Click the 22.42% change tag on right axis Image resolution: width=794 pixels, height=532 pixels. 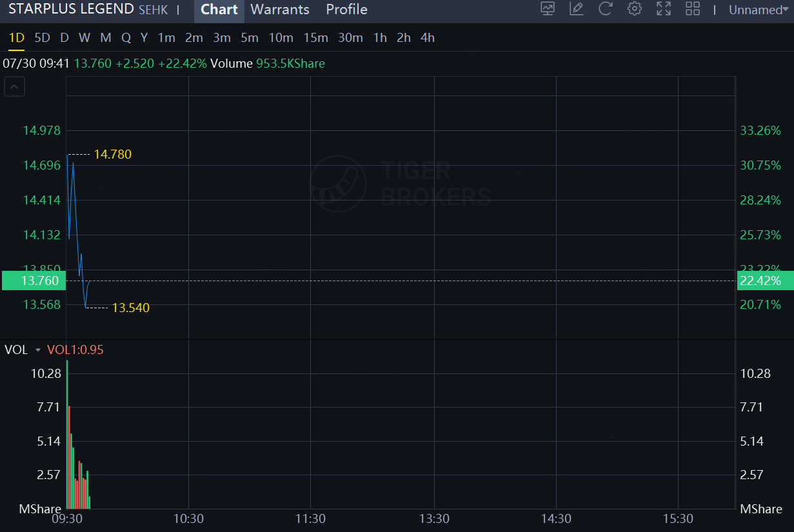(x=764, y=281)
